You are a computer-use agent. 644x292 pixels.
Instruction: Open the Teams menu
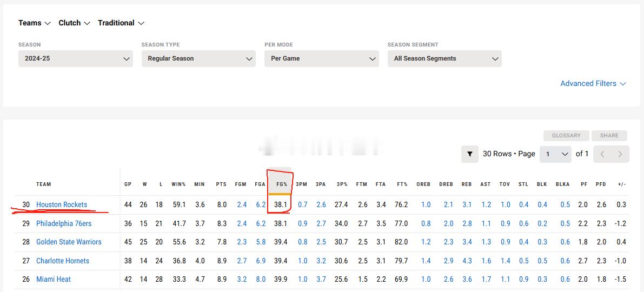click(35, 23)
